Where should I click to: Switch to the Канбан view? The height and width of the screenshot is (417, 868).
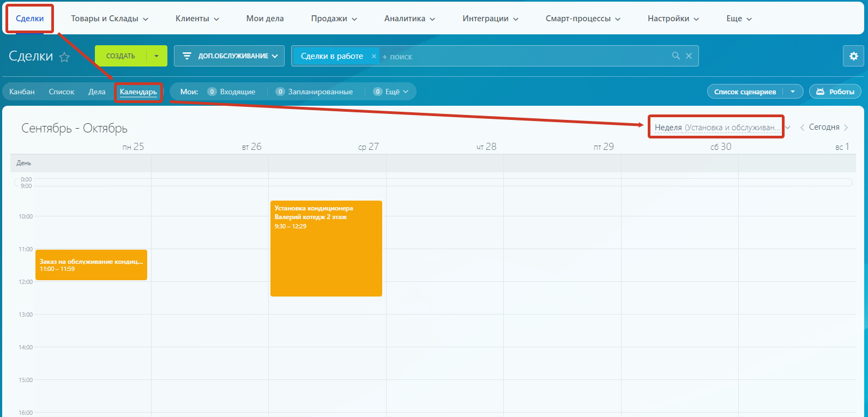pyautogui.click(x=22, y=92)
